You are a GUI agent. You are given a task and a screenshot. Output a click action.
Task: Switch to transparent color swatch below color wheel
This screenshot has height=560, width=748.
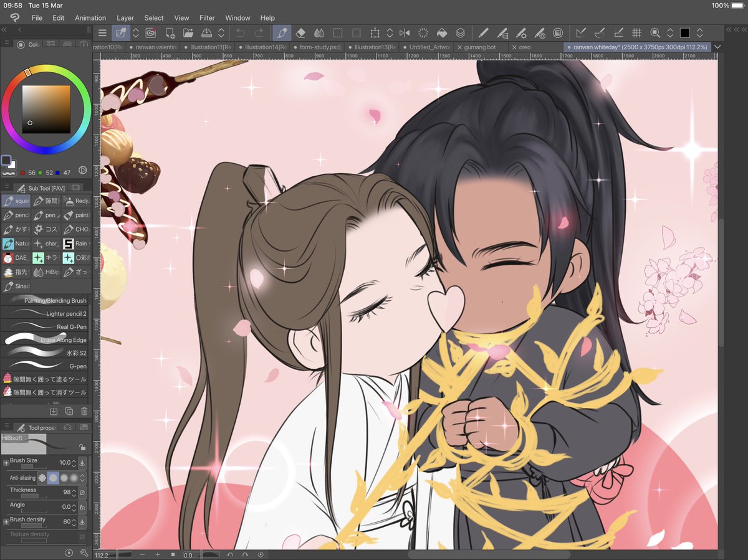click(7, 172)
